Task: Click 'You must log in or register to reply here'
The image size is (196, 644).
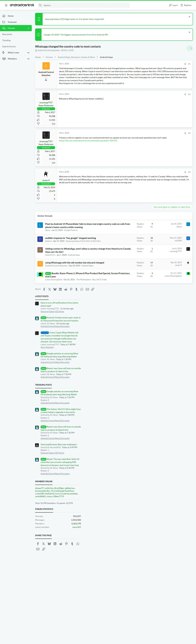Action: (172, 207)
